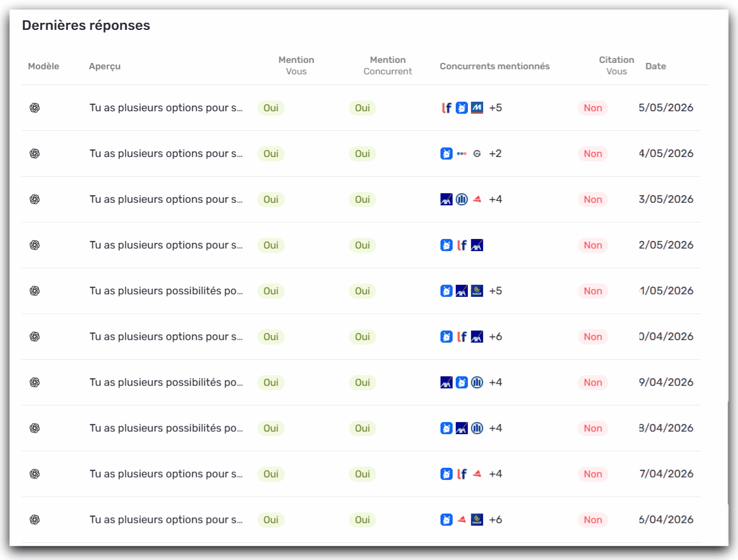Click the ChatGPT model icon in the 7/04/2026 row
Viewport: 738px width, 560px height.
[34, 474]
